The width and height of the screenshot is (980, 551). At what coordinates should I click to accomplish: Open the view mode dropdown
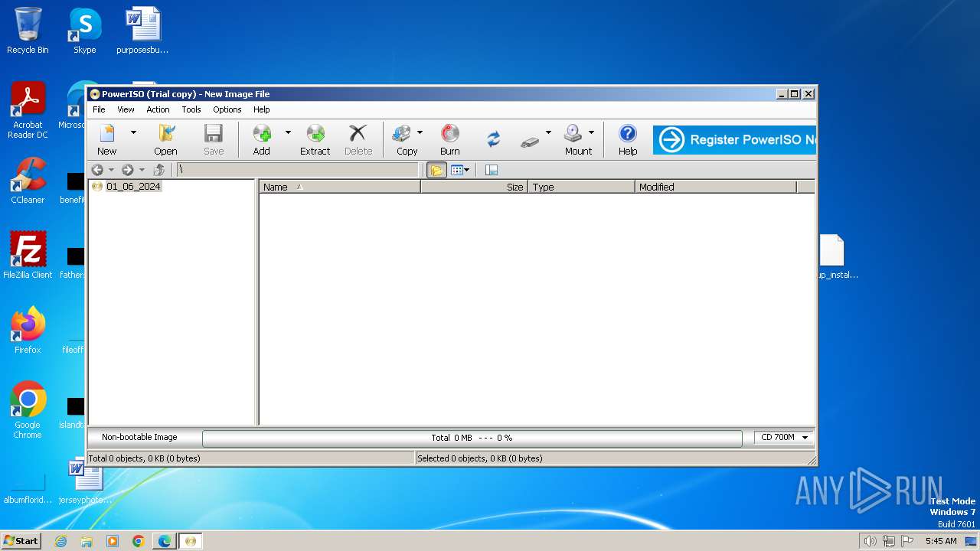pos(460,170)
